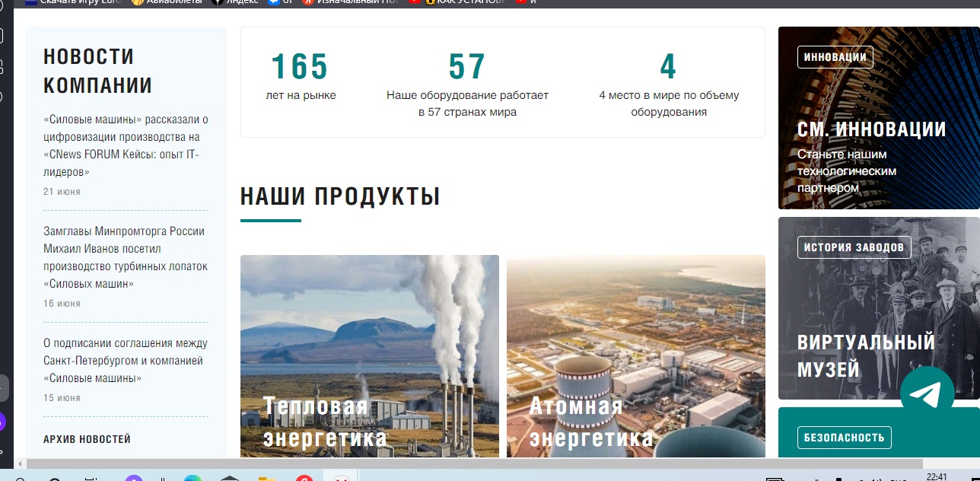Open news about CNews FORUM digitalization
980x481 pixels.
tap(126, 146)
